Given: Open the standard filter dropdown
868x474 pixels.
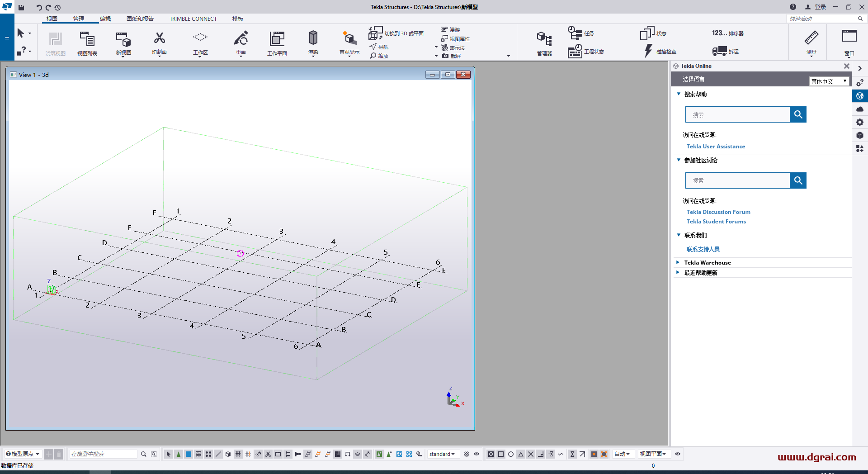Looking at the screenshot, I should [442, 454].
